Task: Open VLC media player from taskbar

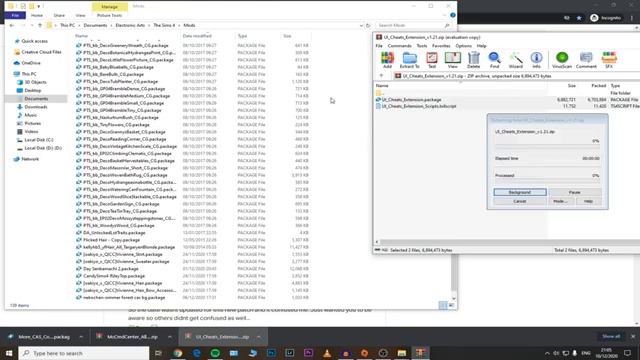Action: [327, 353]
